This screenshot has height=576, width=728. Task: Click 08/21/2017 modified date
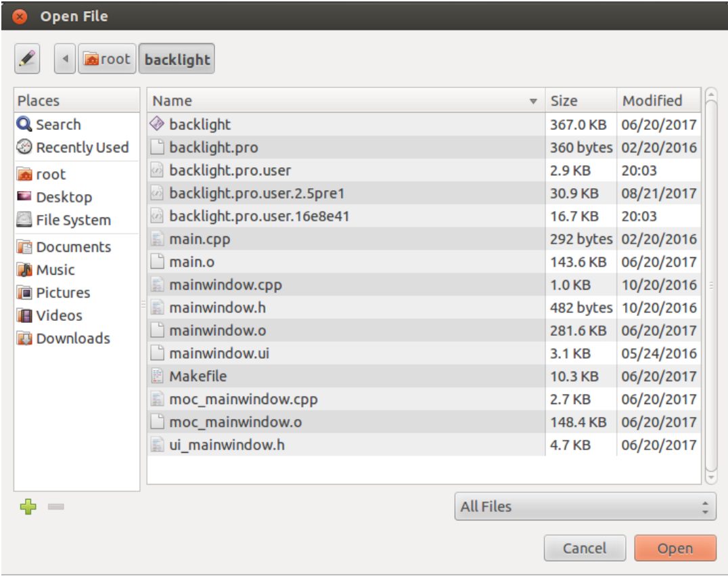pyautogui.click(x=659, y=193)
